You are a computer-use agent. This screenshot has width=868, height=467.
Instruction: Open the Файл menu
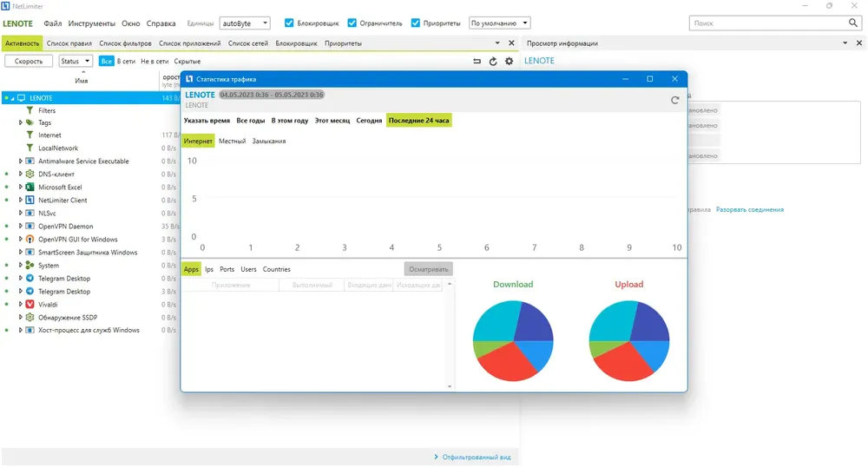coord(53,23)
